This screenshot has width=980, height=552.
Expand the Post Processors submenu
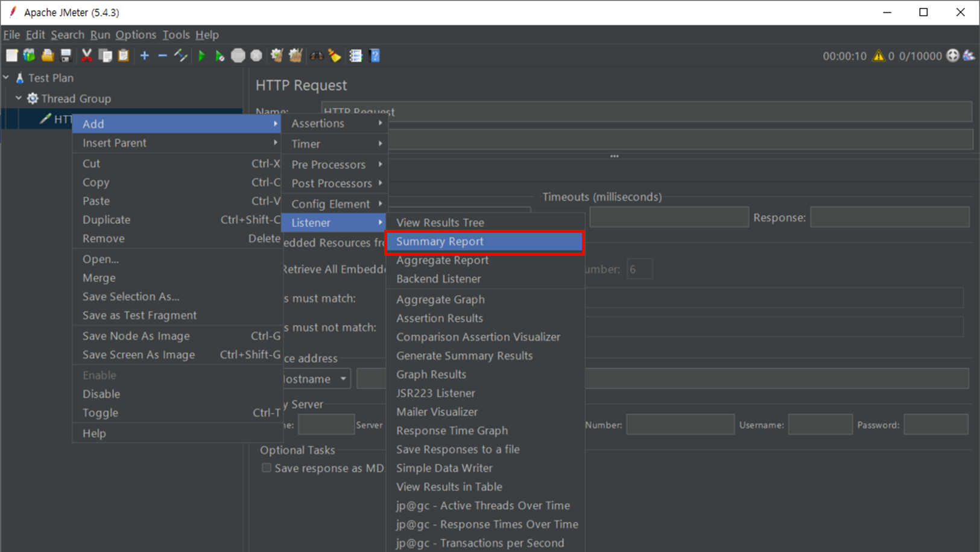click(x=335, y=183)
